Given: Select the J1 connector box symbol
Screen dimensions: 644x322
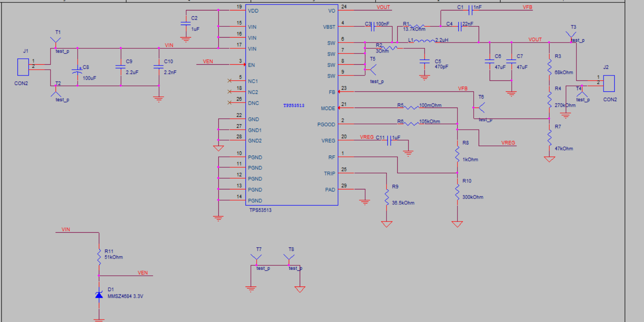Looking at the screenshot, I should (x=23, y=68).
